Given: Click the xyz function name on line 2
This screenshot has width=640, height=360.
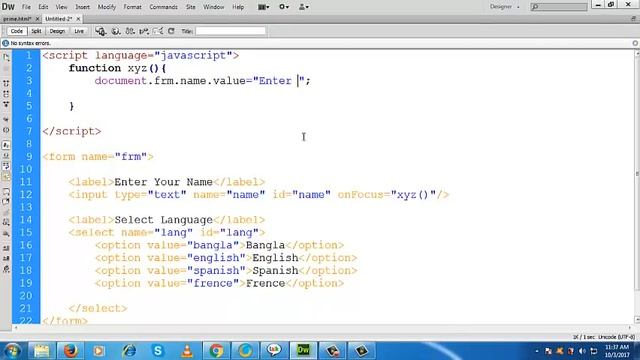Looking at the screenshot, I should (x=137, y=68).
